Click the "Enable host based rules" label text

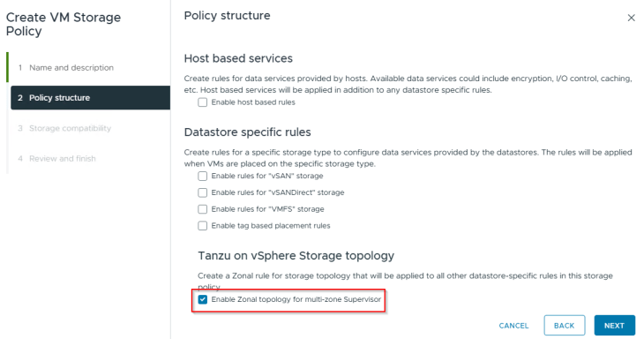[x=253, y=102]
